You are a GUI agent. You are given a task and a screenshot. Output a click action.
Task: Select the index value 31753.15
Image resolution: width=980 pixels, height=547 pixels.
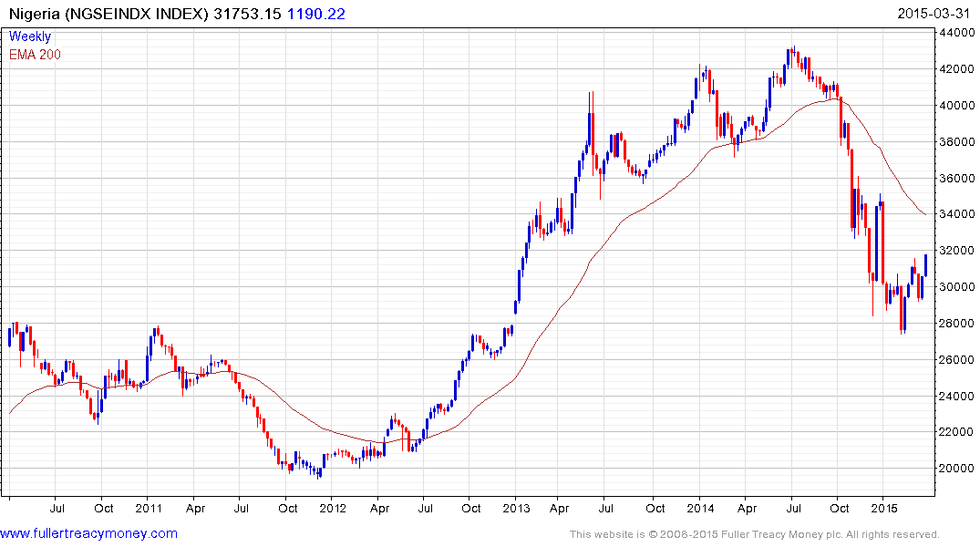click(247, 14)
